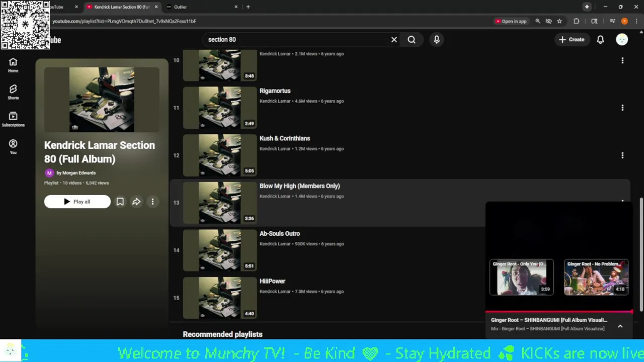Click the miniplayer red progress bar
This screenshot has width=644, height=362.
558,312
